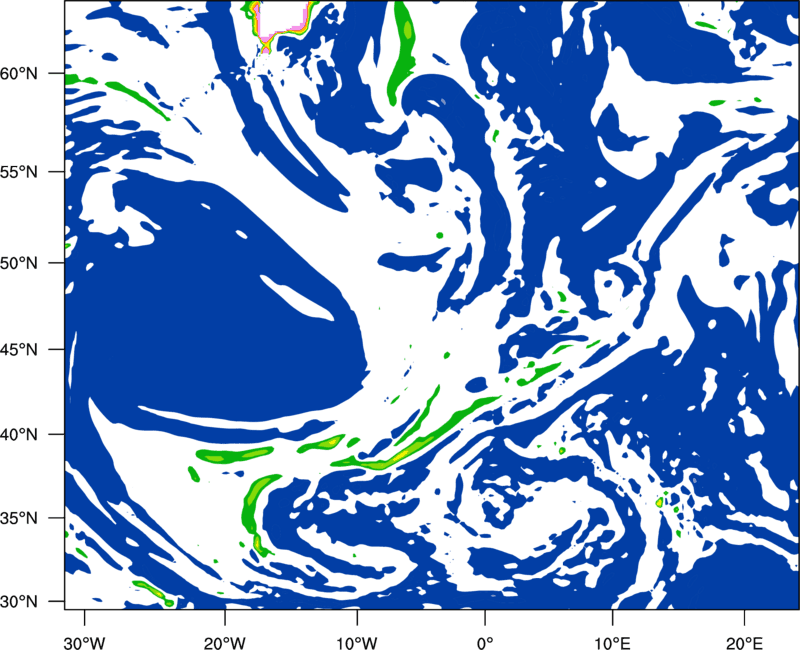Click the 30°W longitude label

[x=85, y=643]
